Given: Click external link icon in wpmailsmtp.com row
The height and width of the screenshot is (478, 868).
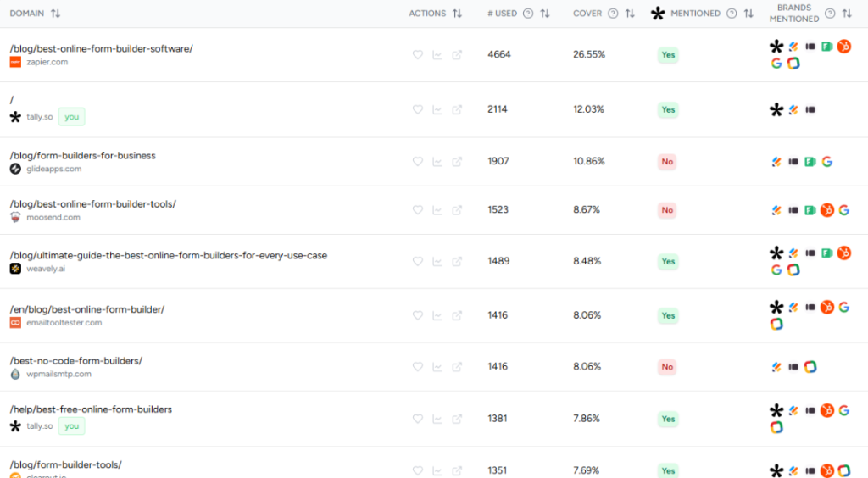Looking at the screenshot, I should (457, 367).
